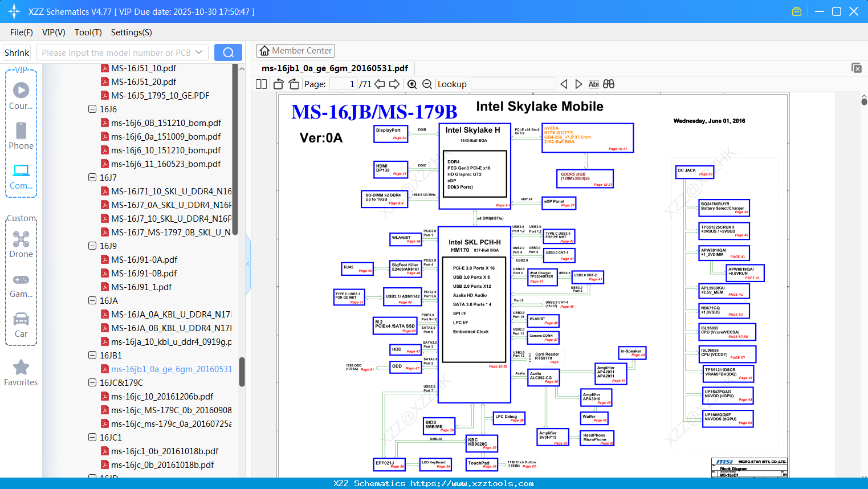Click the xzztools.com link in status bar
Screen dimensions: 868x489
click(472, 483)
